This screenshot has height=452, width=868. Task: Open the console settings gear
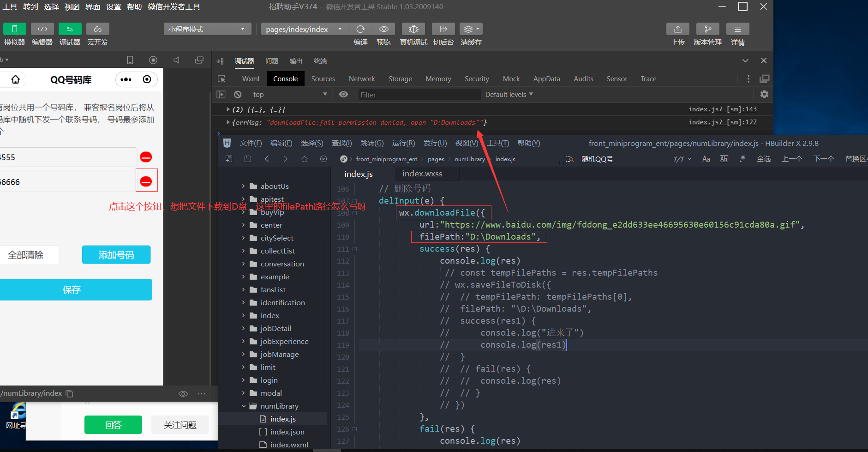coord(764,94)
